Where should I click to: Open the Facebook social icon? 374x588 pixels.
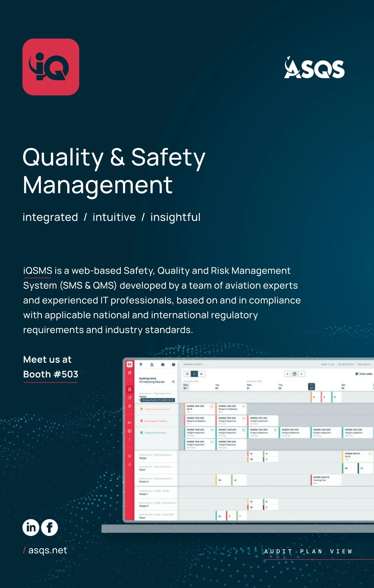[50, 528]
